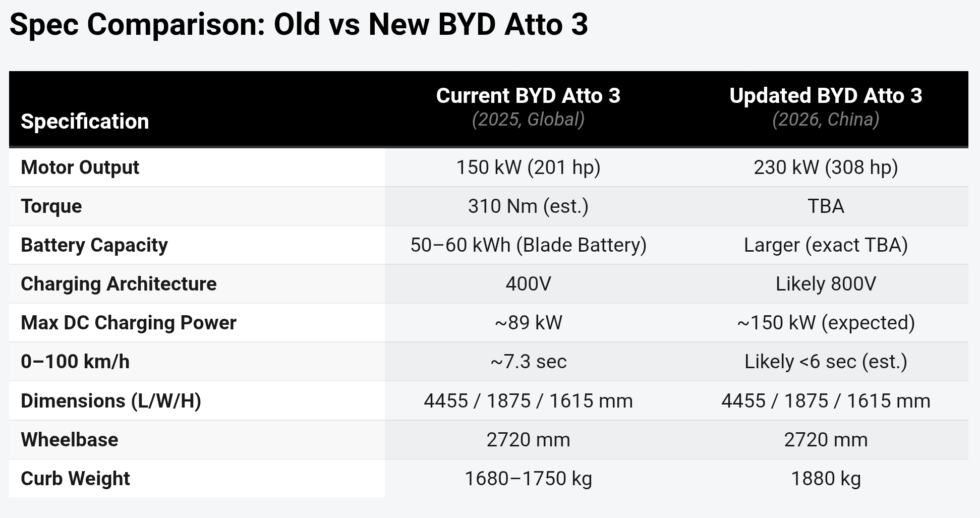This screenshot has height=518, width=980.
Task: Click the 1880 kg curb weight cell
Action: (x=826, y=479)
